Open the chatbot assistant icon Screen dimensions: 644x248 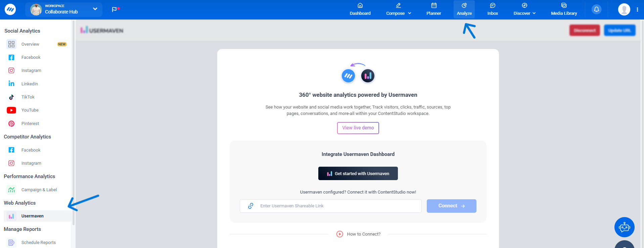pyautogui.click(x=624, y=227)
